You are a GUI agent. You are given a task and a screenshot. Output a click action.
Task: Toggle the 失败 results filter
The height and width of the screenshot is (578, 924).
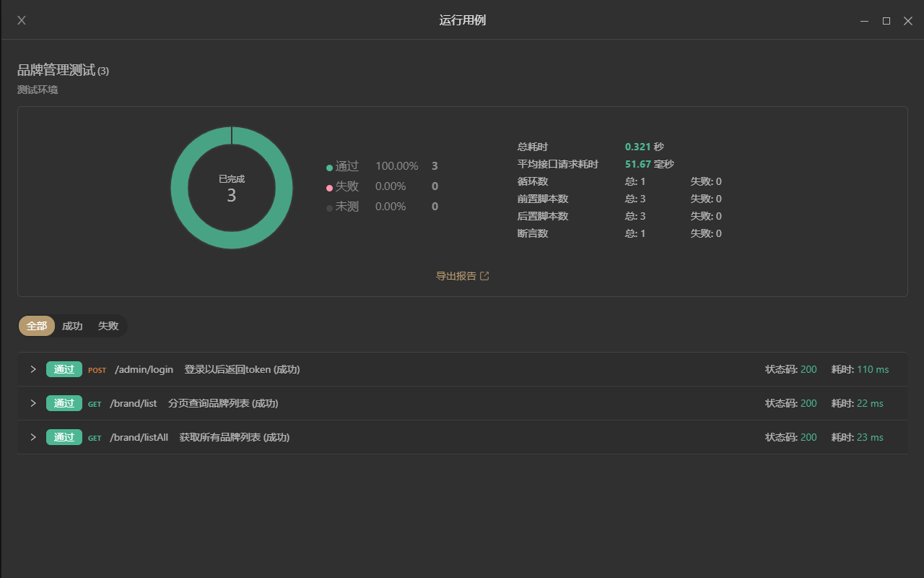[108, 326]
